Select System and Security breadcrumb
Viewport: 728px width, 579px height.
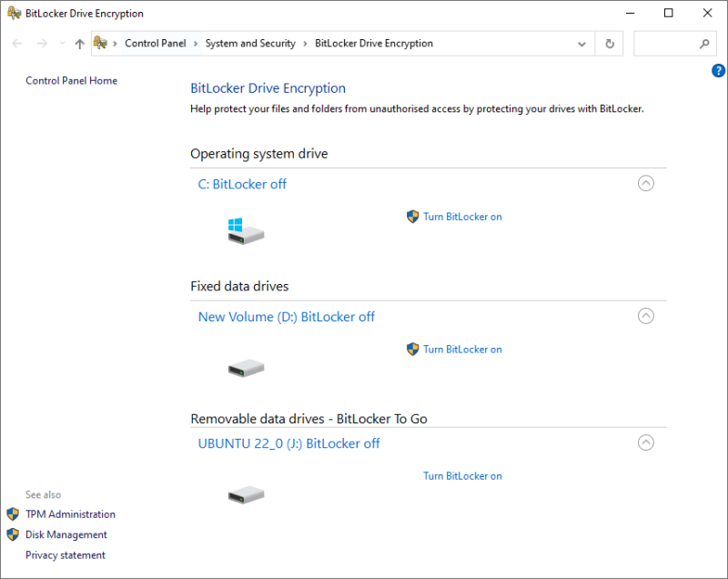click(x=250, y=44)
